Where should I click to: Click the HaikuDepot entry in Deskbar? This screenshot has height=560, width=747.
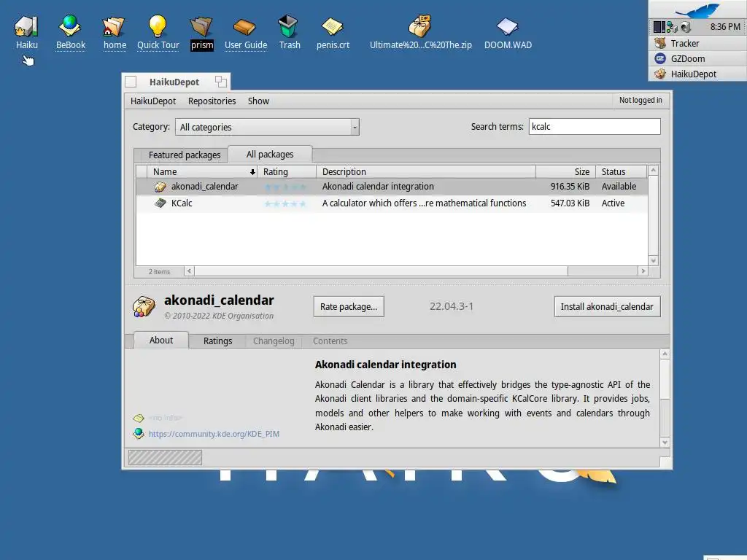click(697, 74)
